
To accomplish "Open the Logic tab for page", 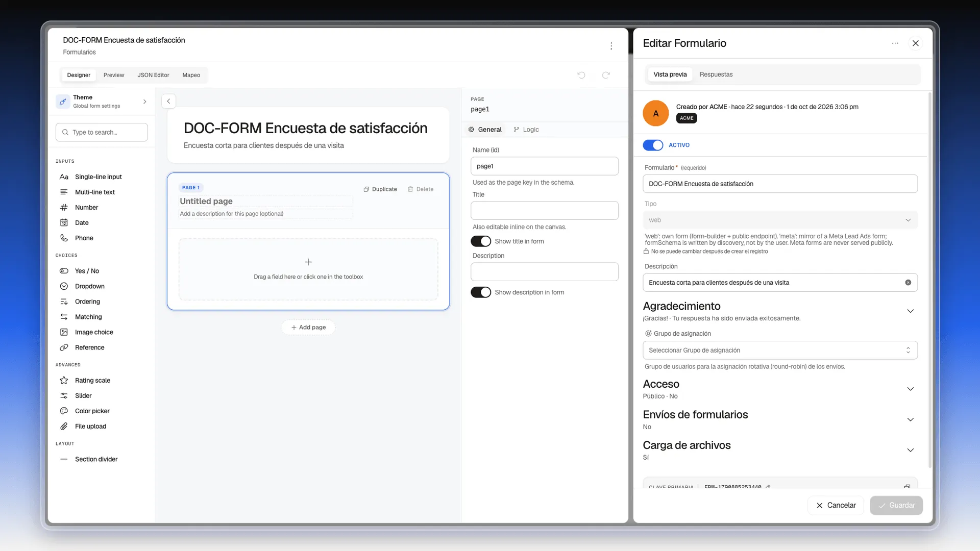I will click(526, 130).
